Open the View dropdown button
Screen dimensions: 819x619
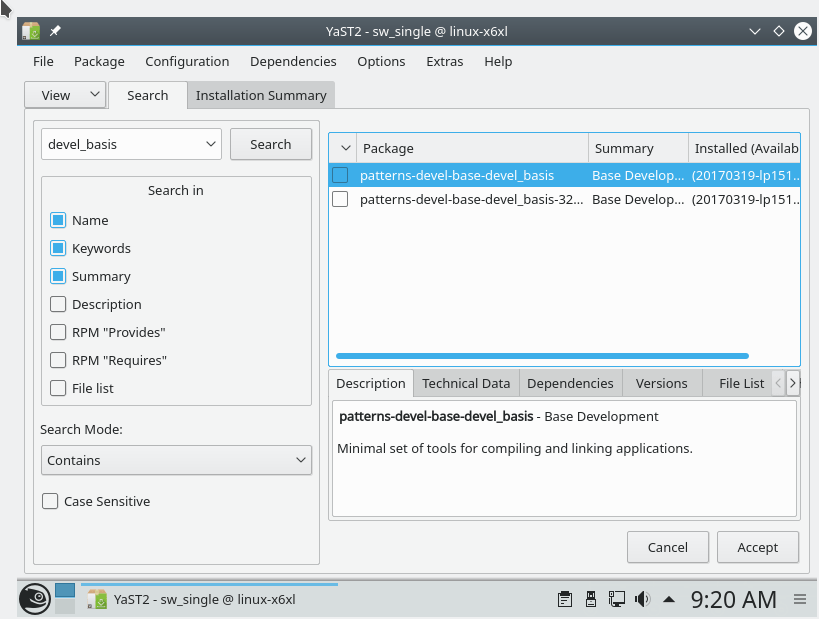point(65,95)
